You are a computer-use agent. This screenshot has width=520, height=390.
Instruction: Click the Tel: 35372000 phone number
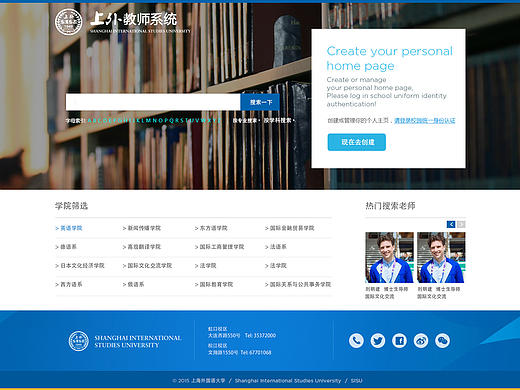(260, 335)
